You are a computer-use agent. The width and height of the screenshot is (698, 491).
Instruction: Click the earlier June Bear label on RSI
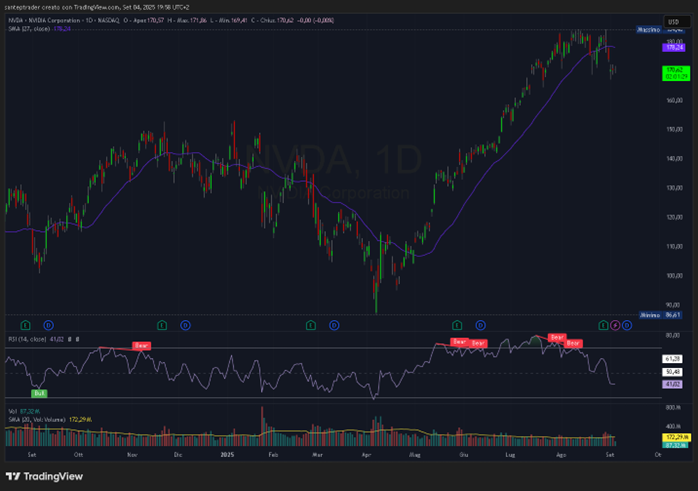[x=459, y=342]
